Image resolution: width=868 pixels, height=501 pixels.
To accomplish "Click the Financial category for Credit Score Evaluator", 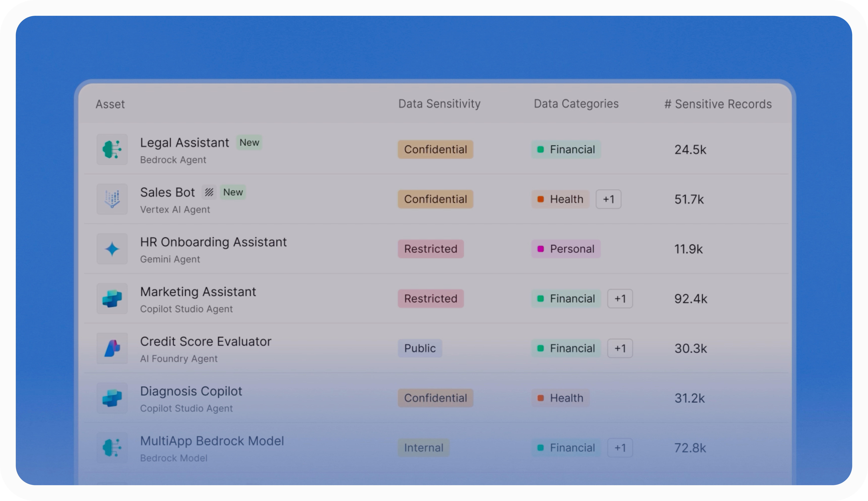I will (x=566, y=348).
